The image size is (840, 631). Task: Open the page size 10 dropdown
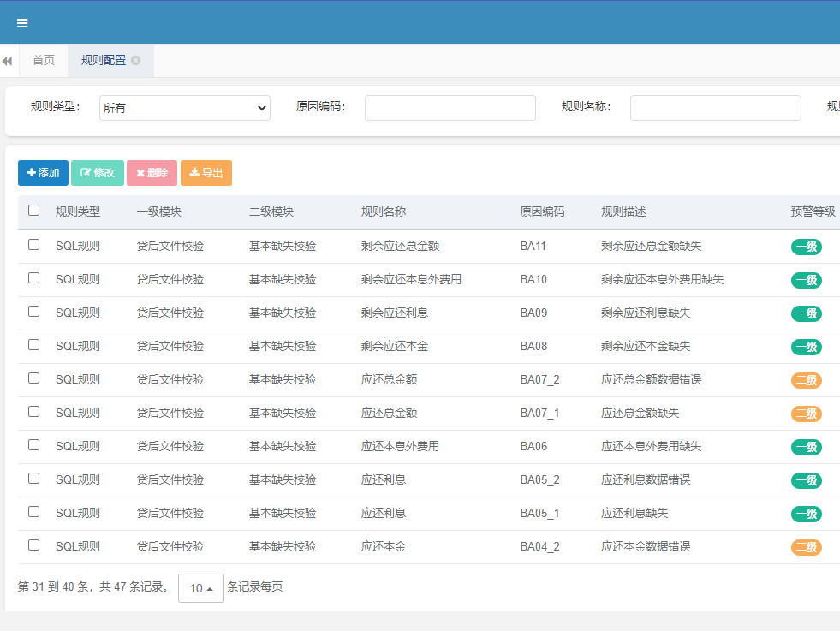click(201, 588)
